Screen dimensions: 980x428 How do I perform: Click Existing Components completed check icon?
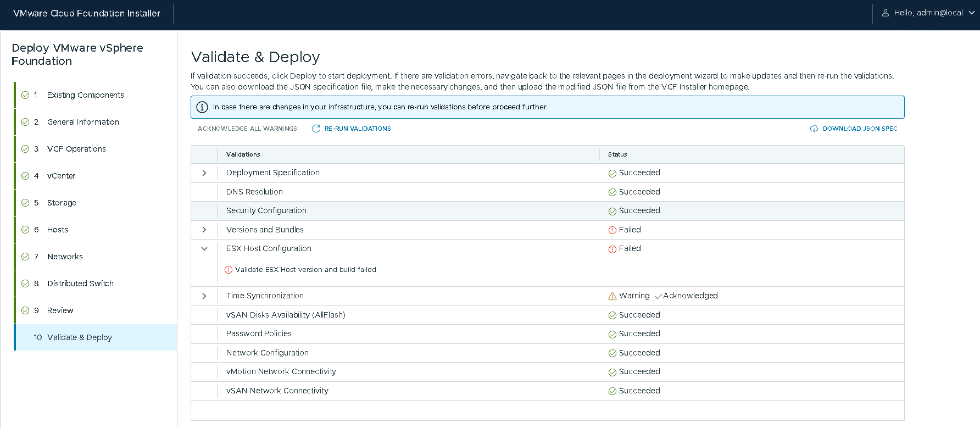25,95
